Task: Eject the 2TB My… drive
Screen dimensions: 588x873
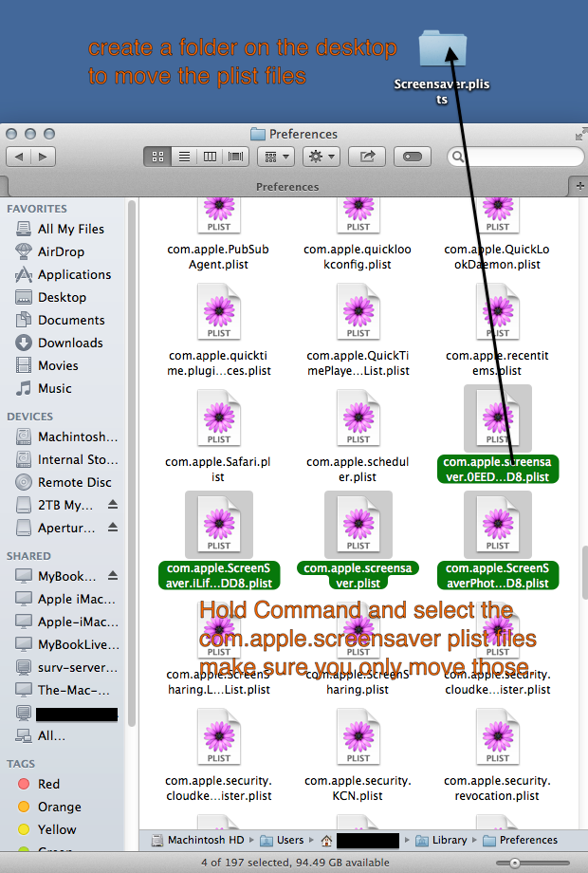Action: [x=113, y=505]
